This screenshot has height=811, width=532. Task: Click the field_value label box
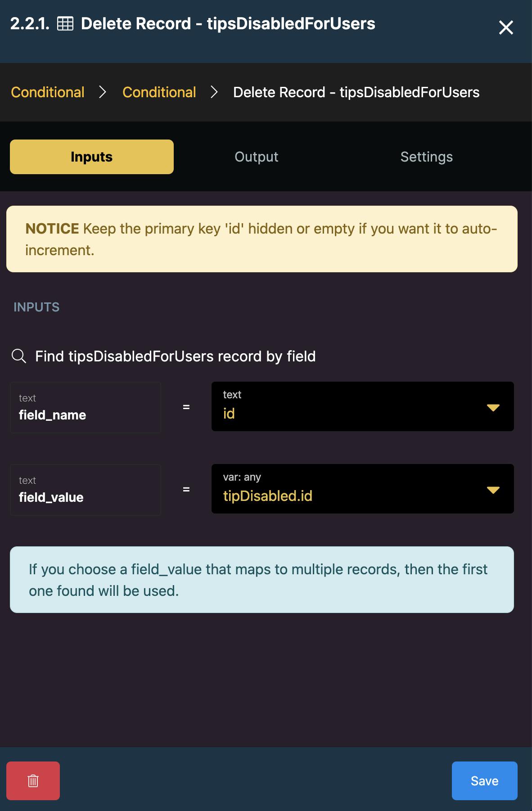click(x=86, y=490)
